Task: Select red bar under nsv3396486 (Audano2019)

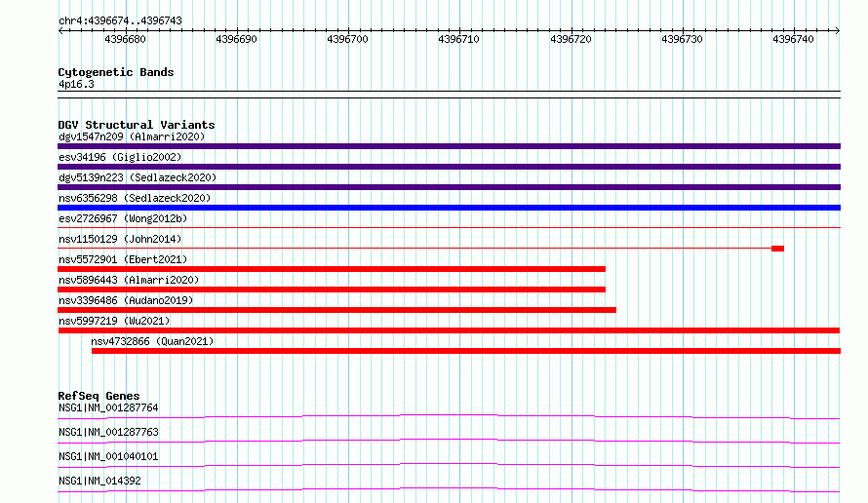Action: click(x=337, y=310)
